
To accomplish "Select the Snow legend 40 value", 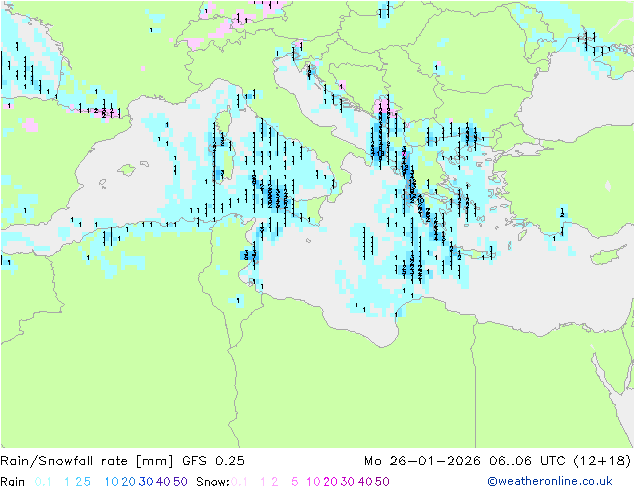I will [x=365, y=482].
